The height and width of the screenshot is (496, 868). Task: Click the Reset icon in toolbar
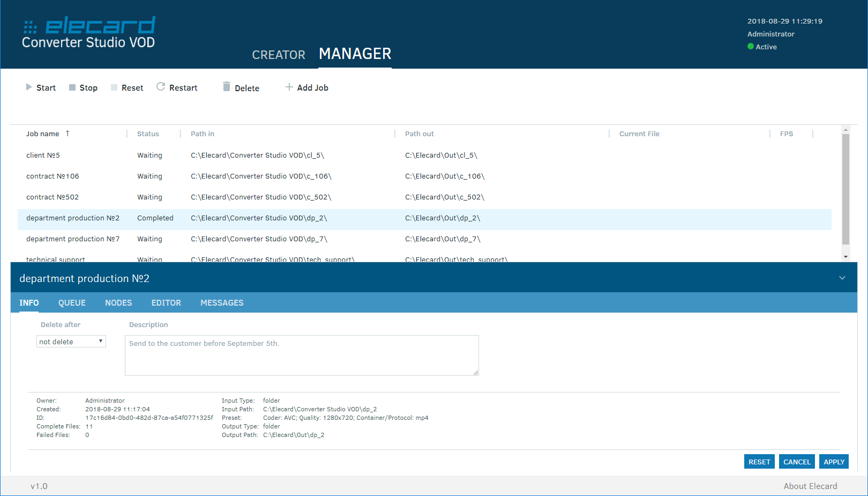coord(114,88)
